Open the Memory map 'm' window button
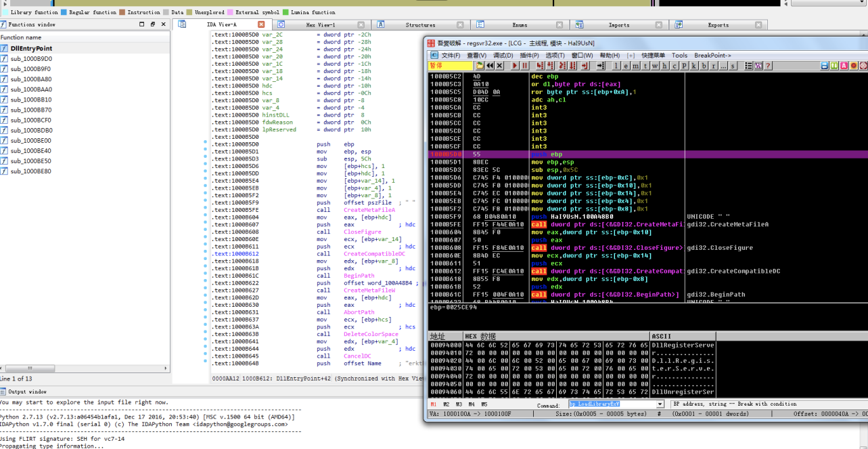 pos(636,66)
